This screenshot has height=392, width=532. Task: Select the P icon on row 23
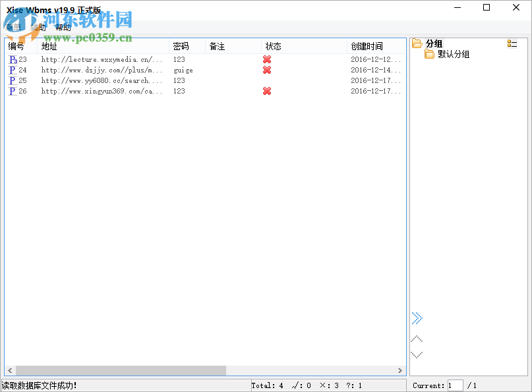(13, 59)
